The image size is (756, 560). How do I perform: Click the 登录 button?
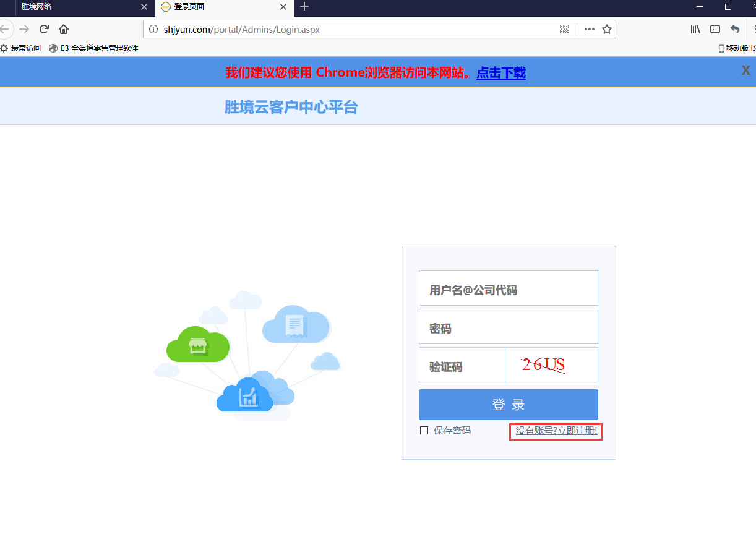click(508, 405)
